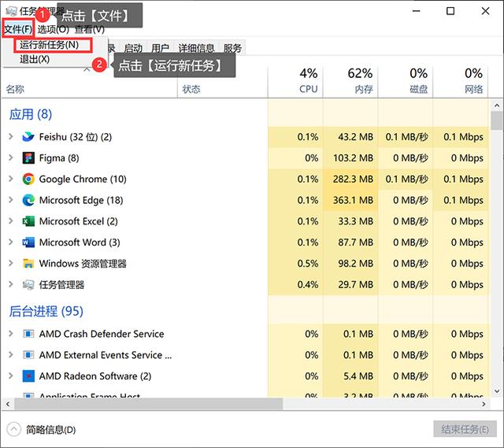Click the 任务管理器 process icon in the list
This screenshot has height=448, width=504.
click(x=29, y=285)
